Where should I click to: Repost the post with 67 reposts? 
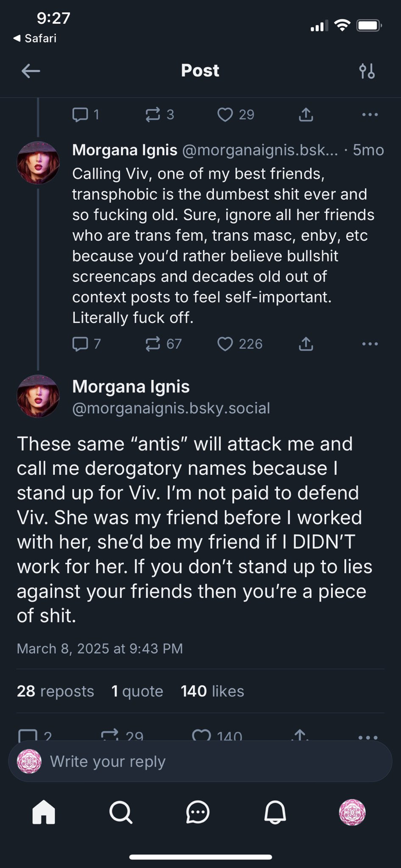click(x=153, y=344)
